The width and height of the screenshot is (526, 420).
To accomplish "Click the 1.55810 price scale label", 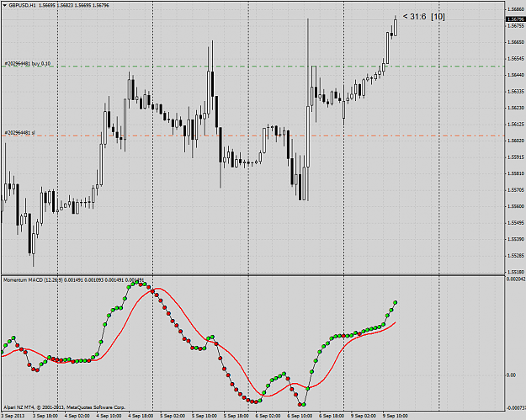I will (516, 173).
